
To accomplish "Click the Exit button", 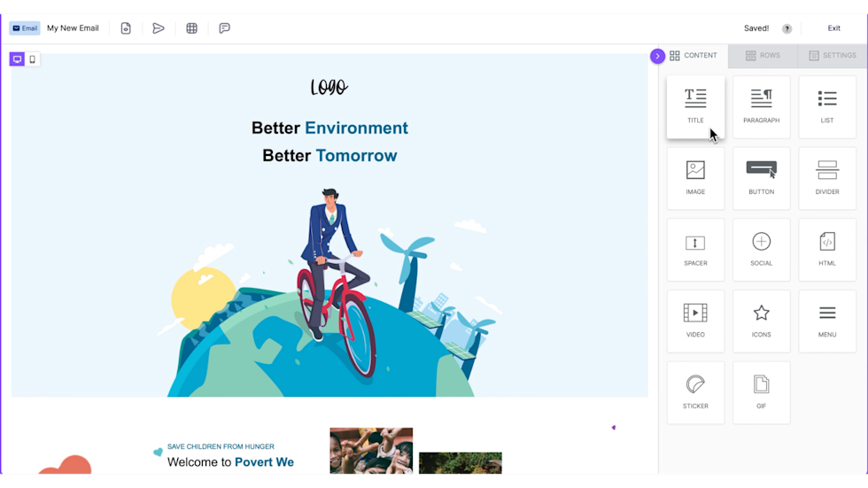I will pos(833,28).
